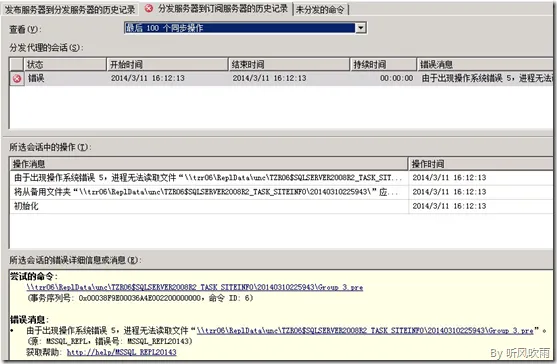Sort sessions by 开始时间 column header
557x364 pixels.
pyautogui.click(x=167, y=64)
